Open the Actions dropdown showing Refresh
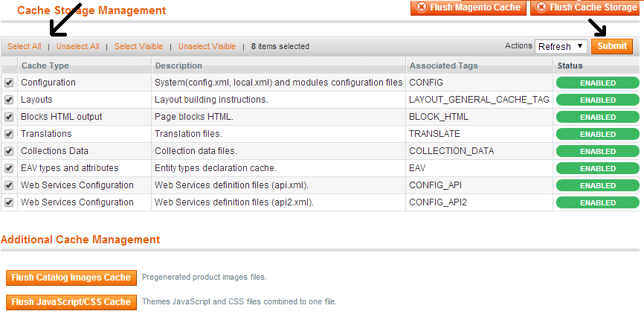Screen dimensions: 644x314 click(x=561, y=46)
